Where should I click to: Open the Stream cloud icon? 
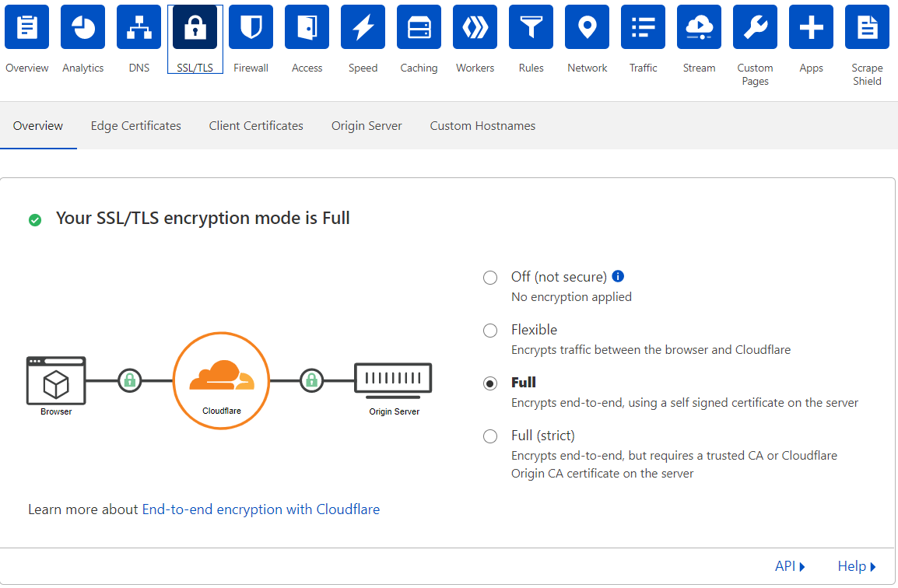[700, 27]
